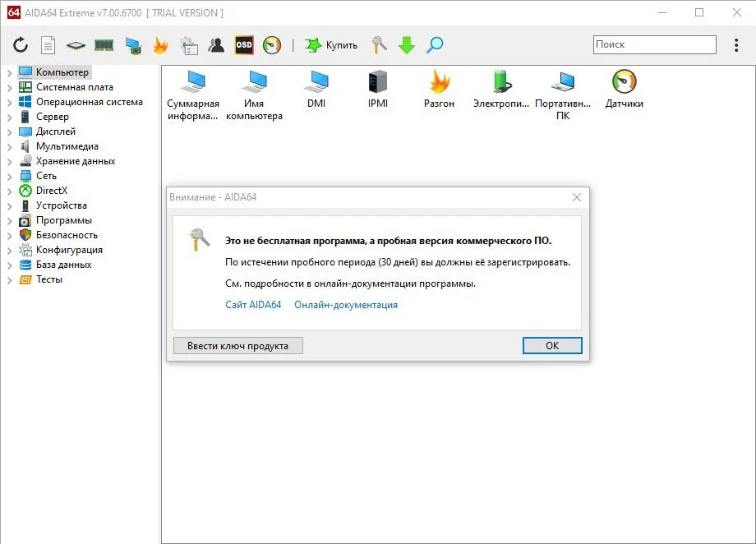Select Устройства tree item

(62, 205)
